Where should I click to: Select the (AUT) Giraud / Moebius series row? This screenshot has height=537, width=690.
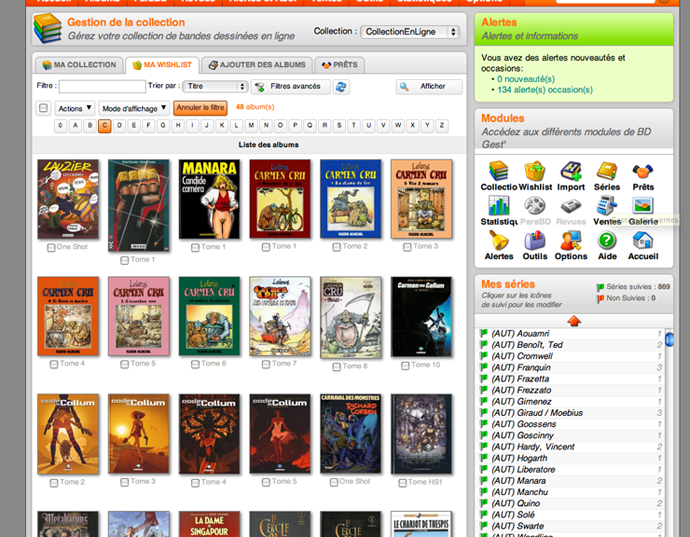570,413
